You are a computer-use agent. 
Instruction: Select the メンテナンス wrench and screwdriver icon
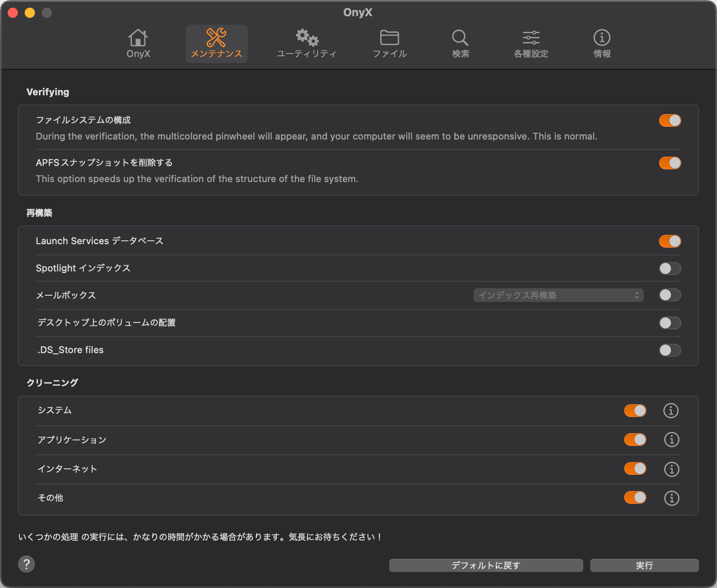click(216, 38)
